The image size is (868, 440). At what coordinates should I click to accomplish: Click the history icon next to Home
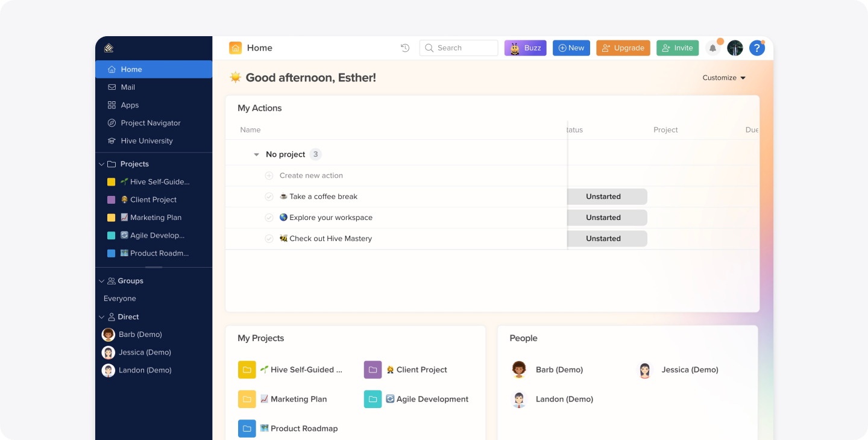[x=404, y=48]
